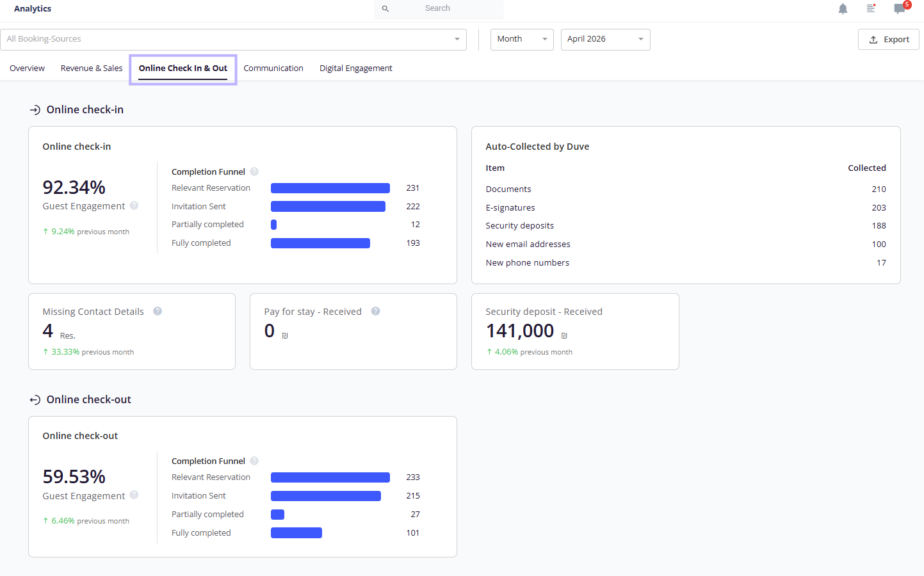The height and width of the screenshot is (576, 924).
Task: Click the search magnifier icon
Action: [x=385, y=9]
